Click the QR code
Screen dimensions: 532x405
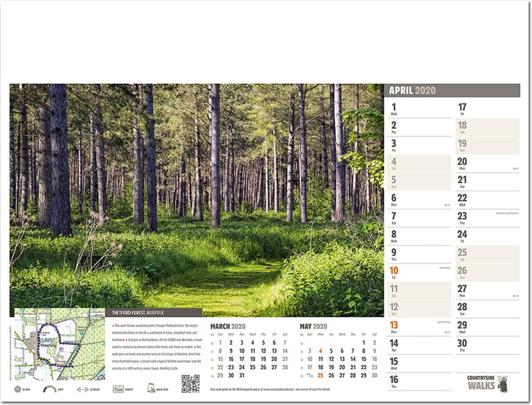tap(190, 384)
